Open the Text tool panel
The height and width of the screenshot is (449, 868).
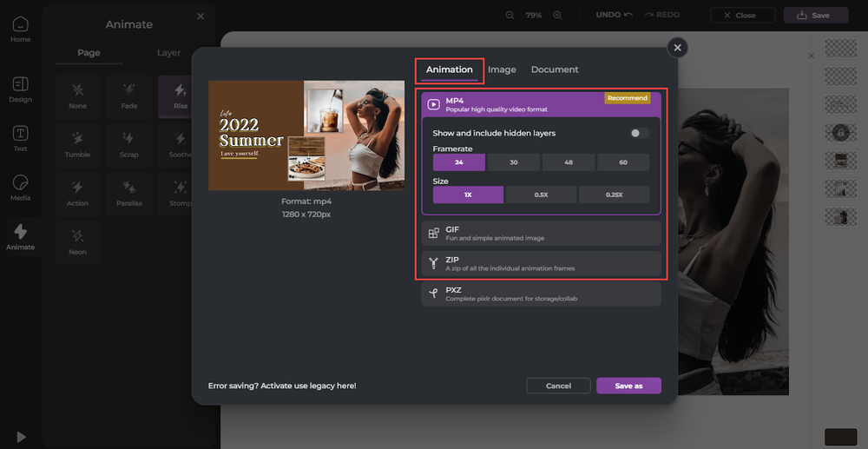coord(20,138)
